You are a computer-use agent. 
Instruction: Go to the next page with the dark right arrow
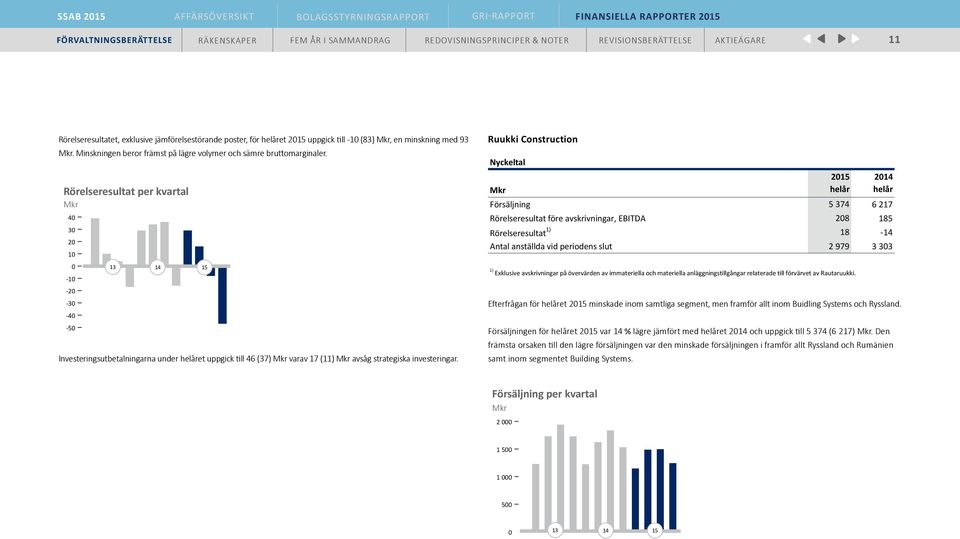tap(842, 39)
